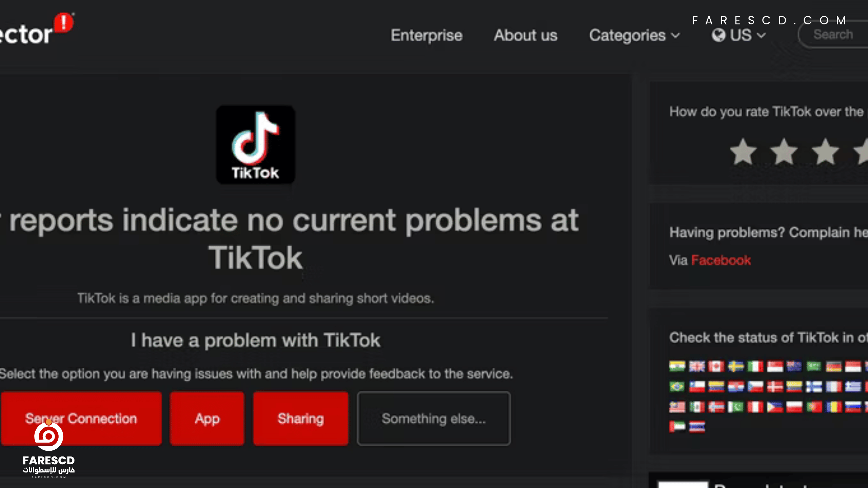Select the France flag
Image resolution: width=868 pixels, height=488 pixels.
point(833,386)
